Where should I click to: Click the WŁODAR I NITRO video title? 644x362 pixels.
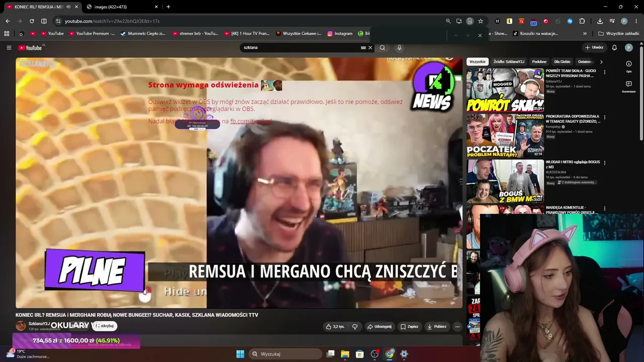pos(573,164)
